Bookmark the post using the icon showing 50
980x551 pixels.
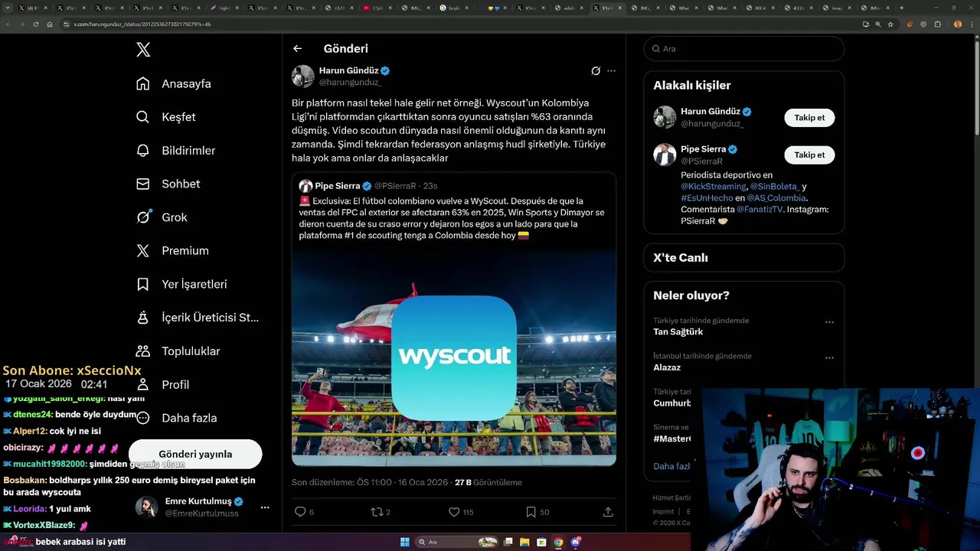pyautogui.click(x=531, y=512)
